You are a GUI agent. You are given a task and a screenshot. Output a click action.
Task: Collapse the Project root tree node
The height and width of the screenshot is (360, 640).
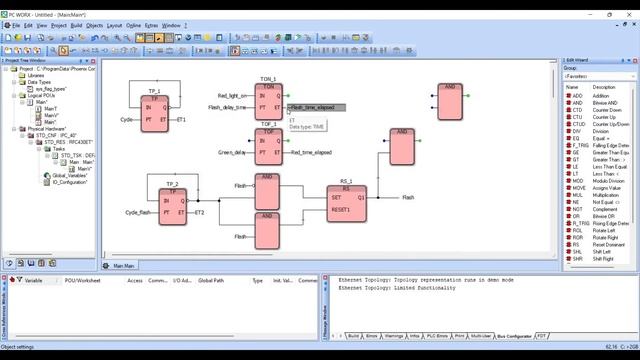[x=6, y=69]
